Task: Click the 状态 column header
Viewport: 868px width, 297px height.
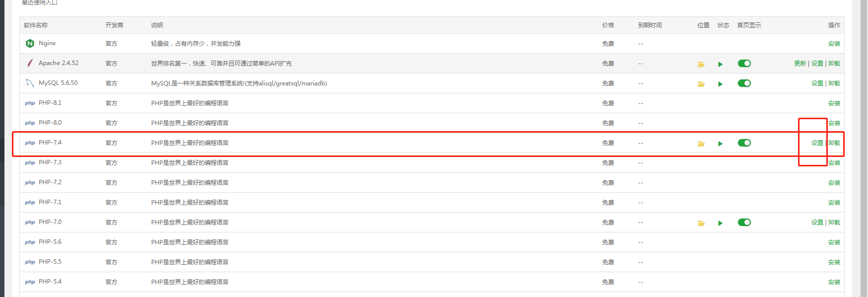Action: pos(723,25)
